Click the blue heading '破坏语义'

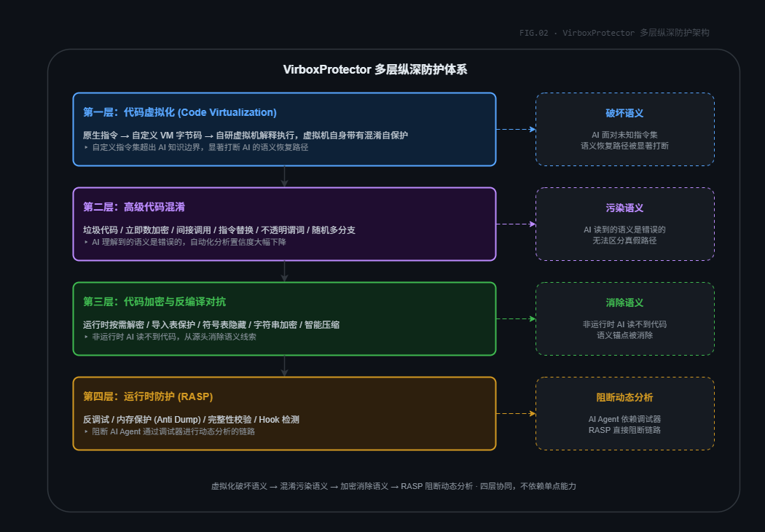(x=624, y=113)
